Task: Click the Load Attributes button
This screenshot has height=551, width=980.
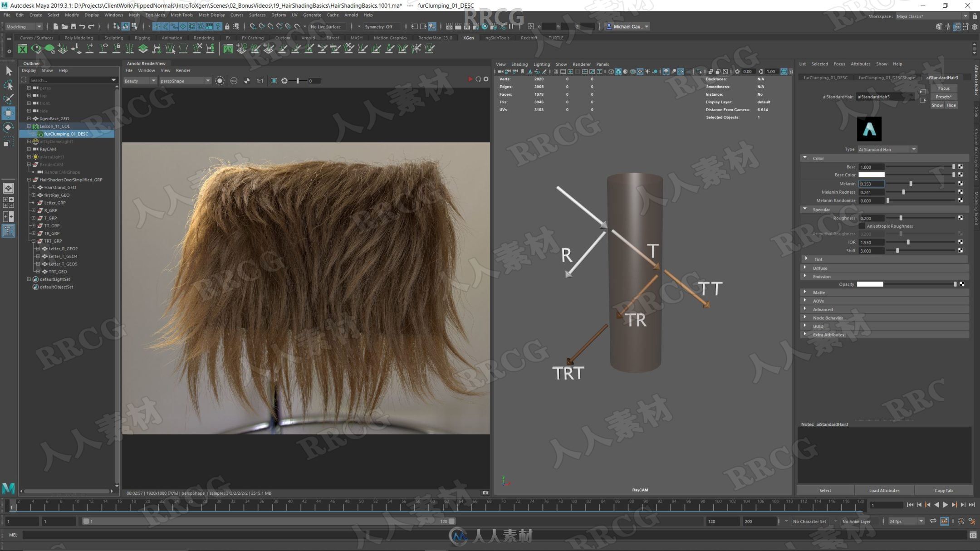Action: 883,490
